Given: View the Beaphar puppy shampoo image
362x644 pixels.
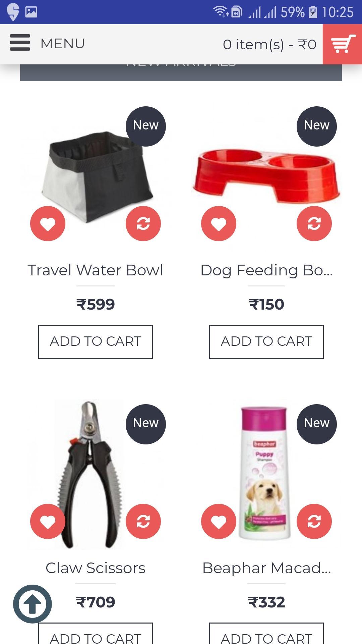Looking at the screenshot, I should click(x=265, y=474).
